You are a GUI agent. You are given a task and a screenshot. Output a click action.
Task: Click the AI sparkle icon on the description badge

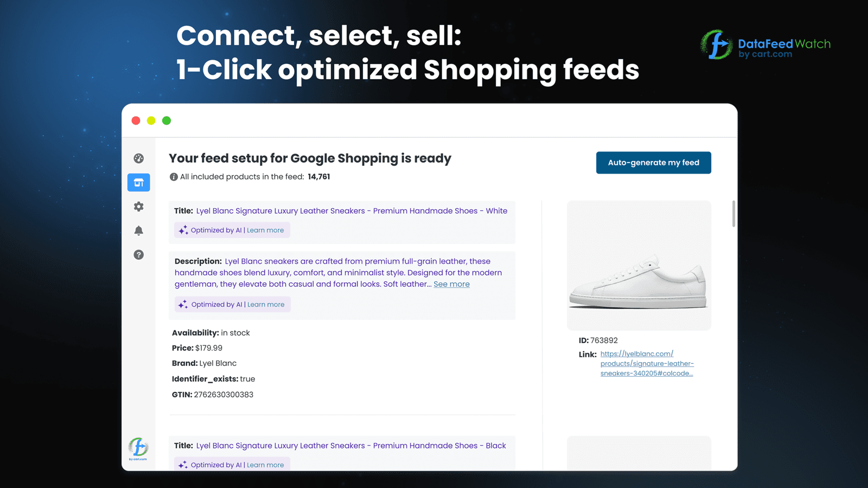point(183,304)
